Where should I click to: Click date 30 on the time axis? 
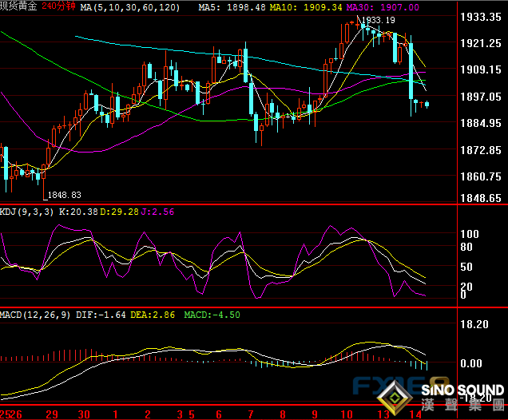pyautogui.click(x=84, y=414)
